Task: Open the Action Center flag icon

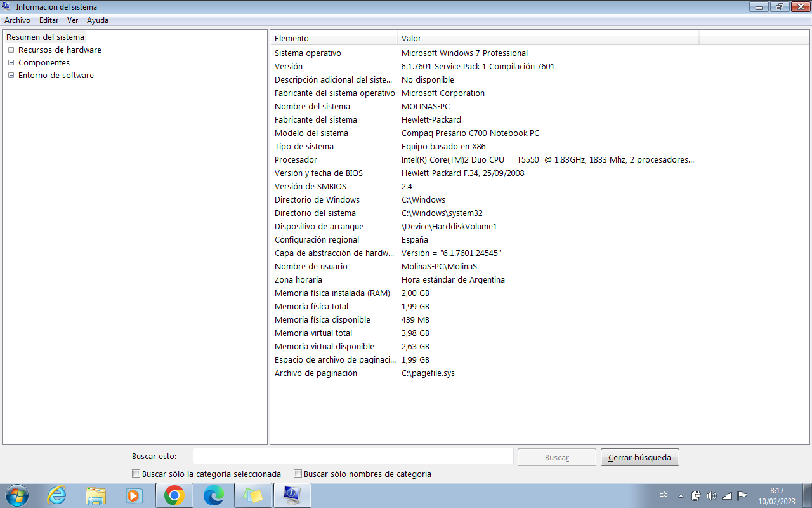Action: click(742, 496)
